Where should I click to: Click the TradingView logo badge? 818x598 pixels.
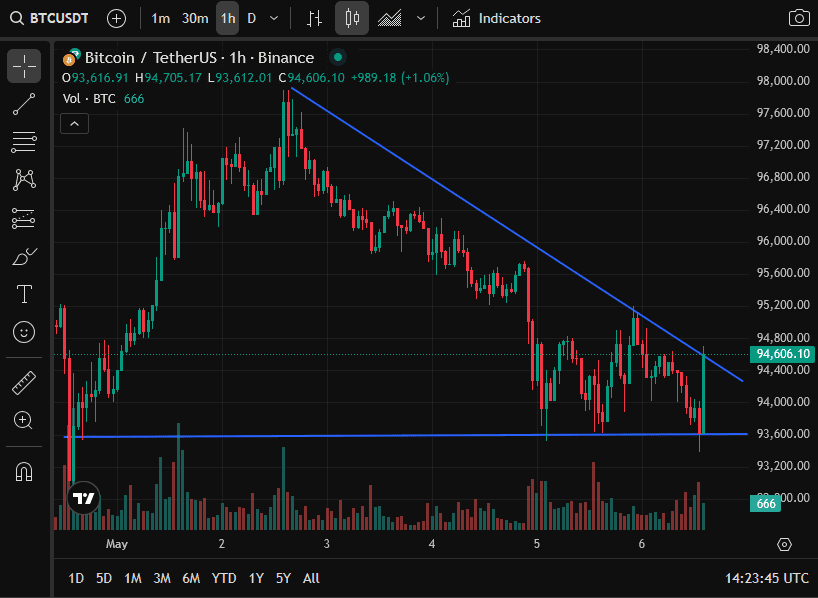click(83, 498)
